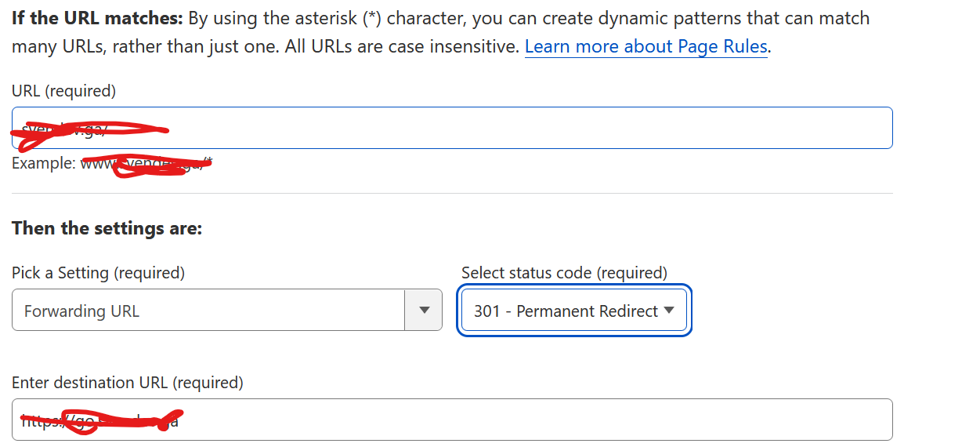Click the "Enter destination URL (required)" label
The image size is (980, 447).
(x=128, y=383)
